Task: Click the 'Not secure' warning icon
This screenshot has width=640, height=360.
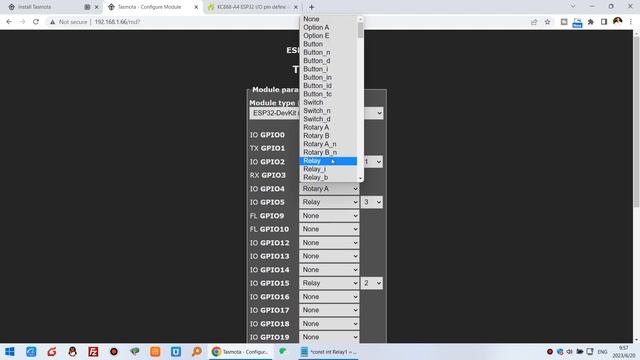Action: (x=52, y=22)
